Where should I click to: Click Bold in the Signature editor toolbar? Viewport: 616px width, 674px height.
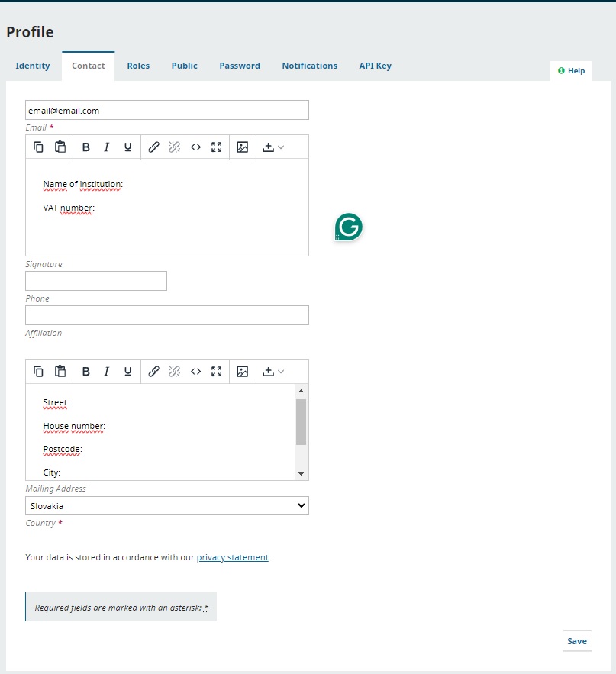86,147
